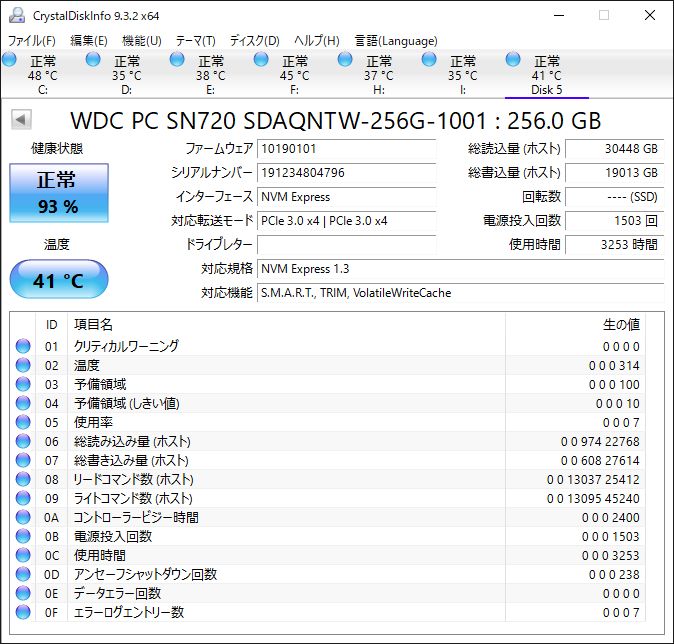Click the previous disk arrow button
The height and width of the screenshot is (644, 674).
(21, 120)
